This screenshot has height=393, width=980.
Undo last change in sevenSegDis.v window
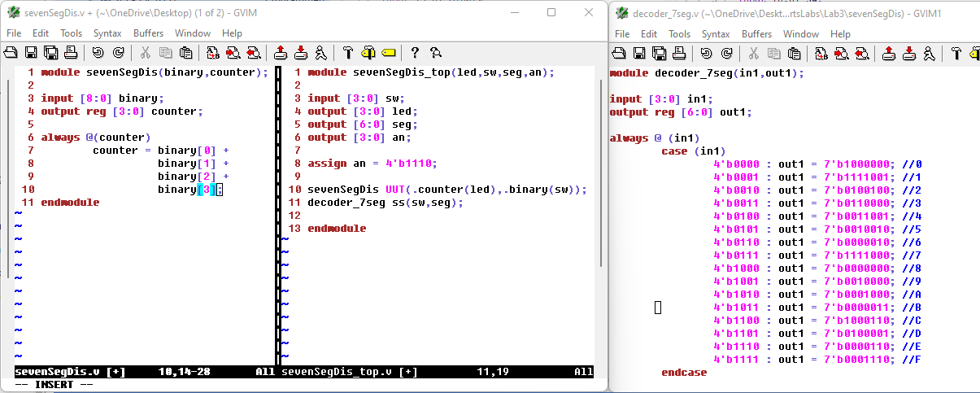coord(98,53)
